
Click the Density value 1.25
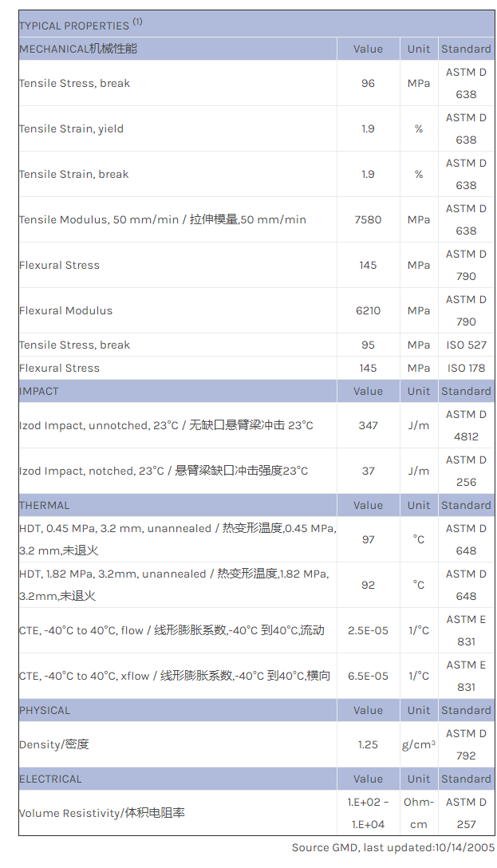368,744
